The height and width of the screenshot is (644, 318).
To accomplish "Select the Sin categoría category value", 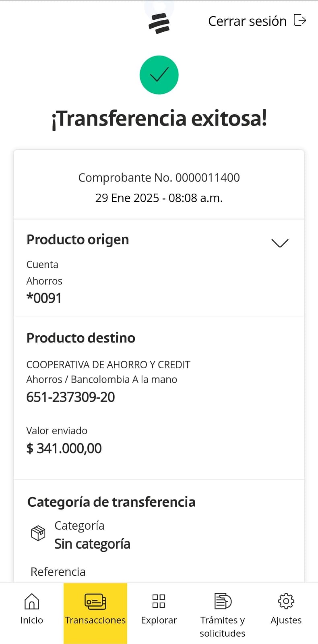I will [x=92, y=544].
